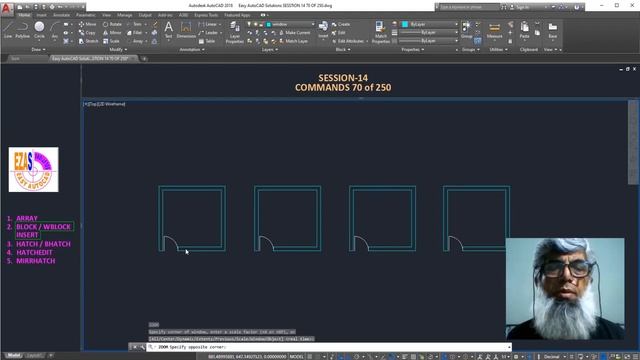Screen dimensions: 640x360
Task: Open Layer Properties manager
Action: click(234, 32)
